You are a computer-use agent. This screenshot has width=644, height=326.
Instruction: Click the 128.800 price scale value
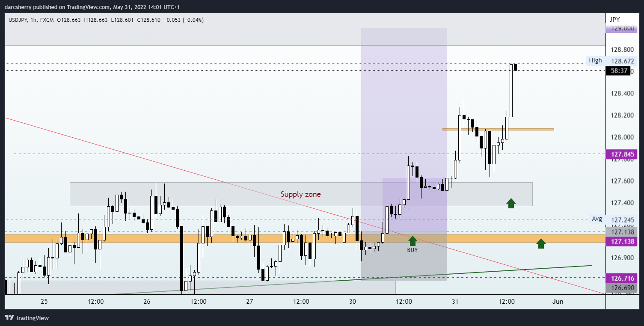(622, 50)
